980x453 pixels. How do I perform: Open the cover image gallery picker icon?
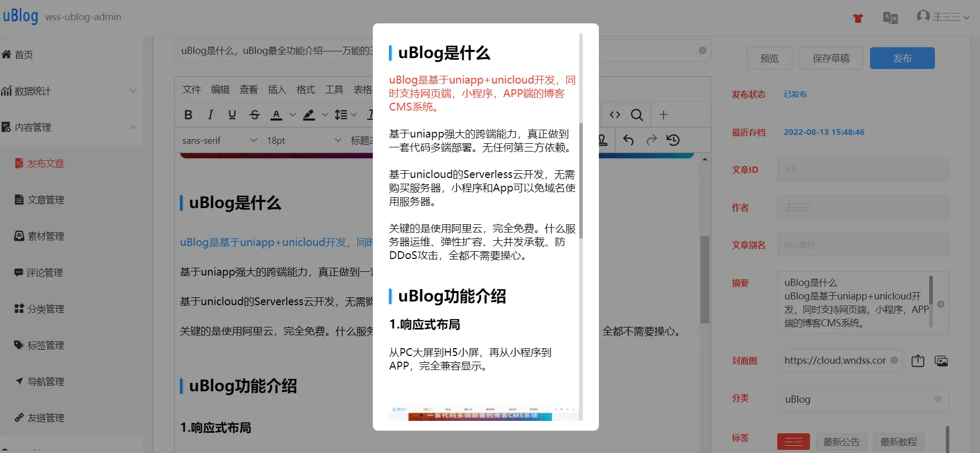tap(941, 361)
